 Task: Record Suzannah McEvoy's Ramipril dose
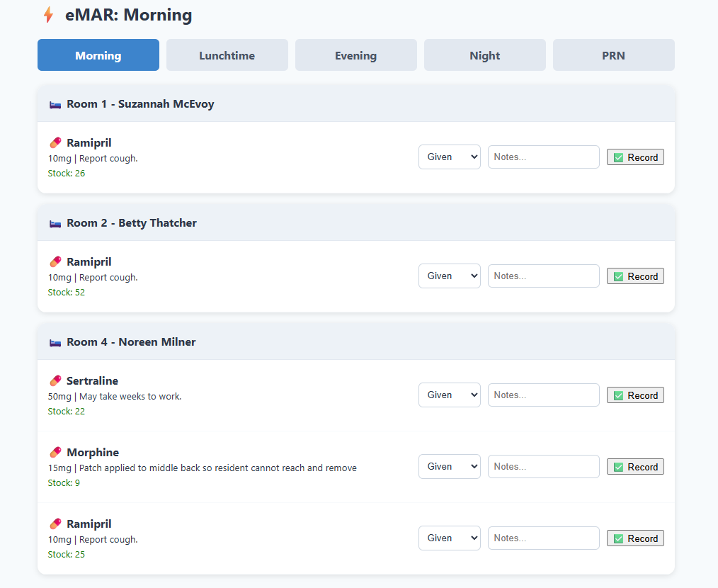(x=635, y=157)
